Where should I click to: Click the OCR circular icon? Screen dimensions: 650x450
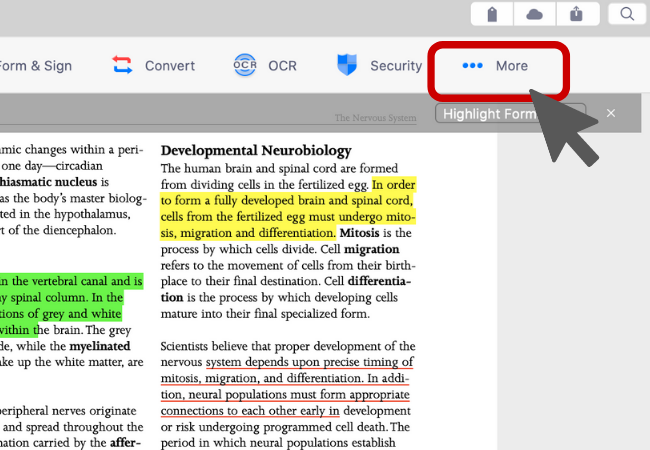[x=245, y=65]
